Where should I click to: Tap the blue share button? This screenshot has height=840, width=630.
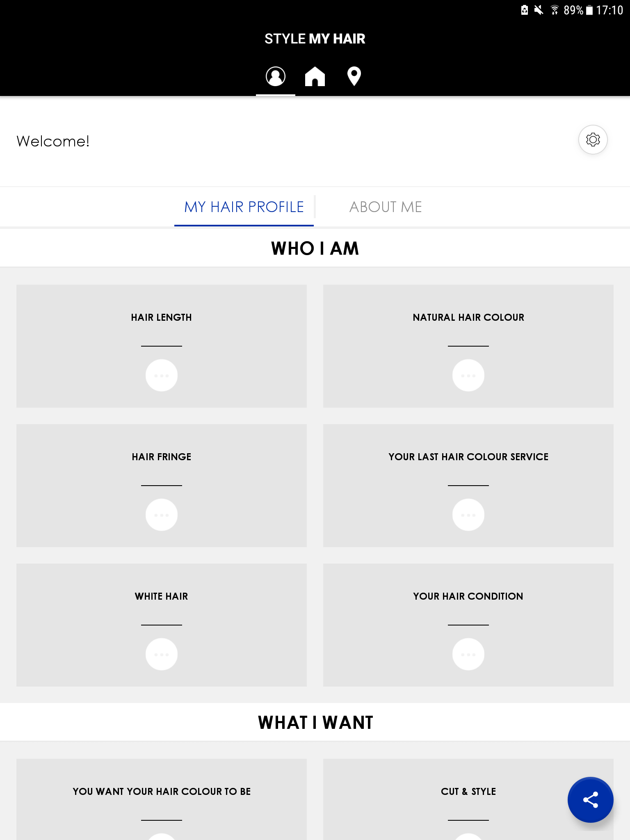pos(590,800)
